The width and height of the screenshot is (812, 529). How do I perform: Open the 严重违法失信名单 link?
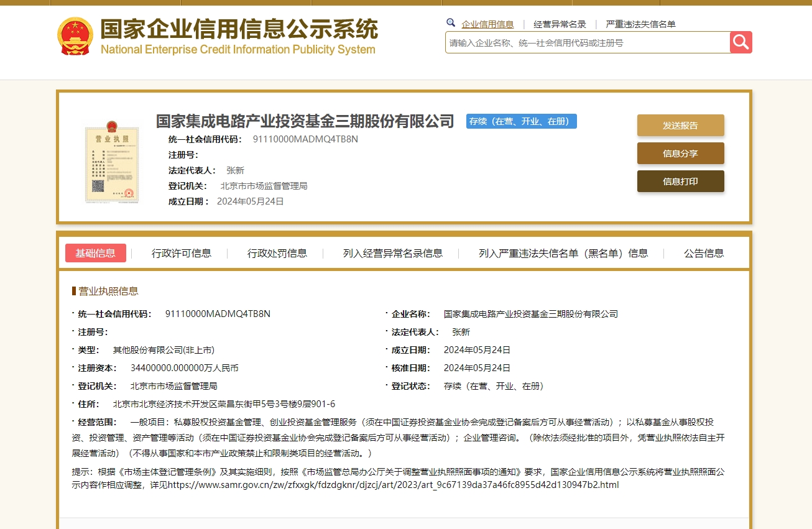(x=640, y=24)
